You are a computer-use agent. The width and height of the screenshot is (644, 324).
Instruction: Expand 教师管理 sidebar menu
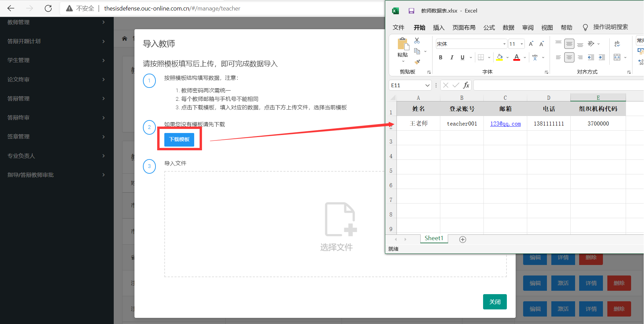click(57, 22)
